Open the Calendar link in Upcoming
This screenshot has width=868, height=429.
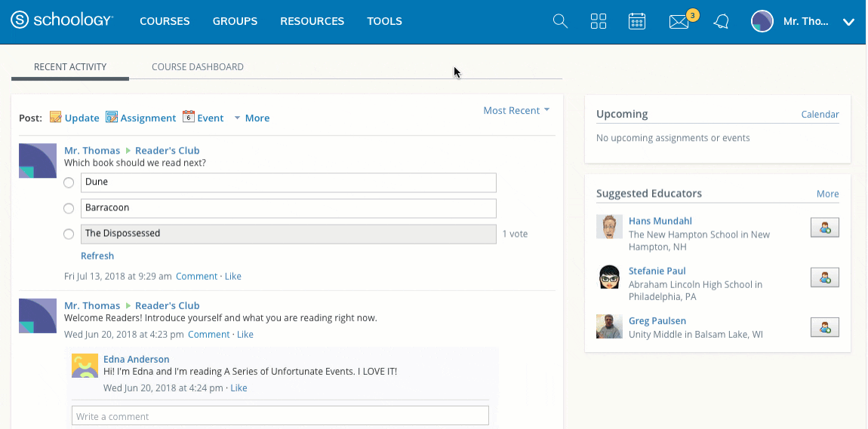(820, 115)
